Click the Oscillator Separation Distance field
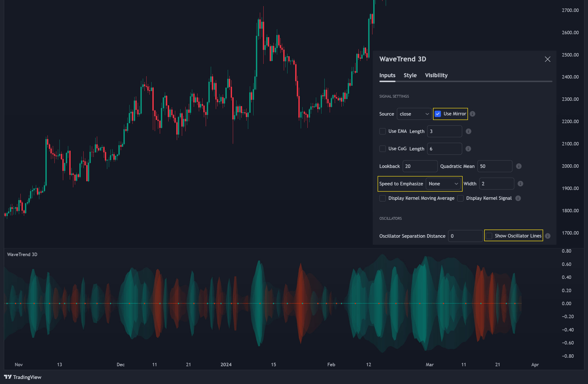Viewport: 588px width, 384px height. tap(465, 236)
